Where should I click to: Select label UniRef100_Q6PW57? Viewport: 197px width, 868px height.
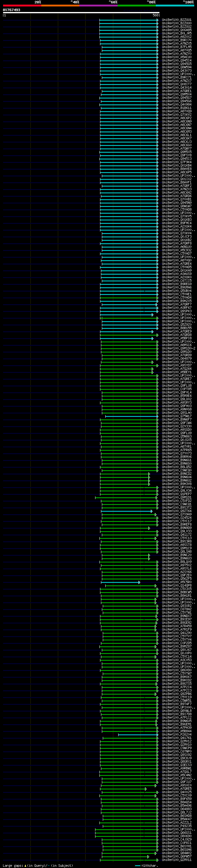[176, 856]
